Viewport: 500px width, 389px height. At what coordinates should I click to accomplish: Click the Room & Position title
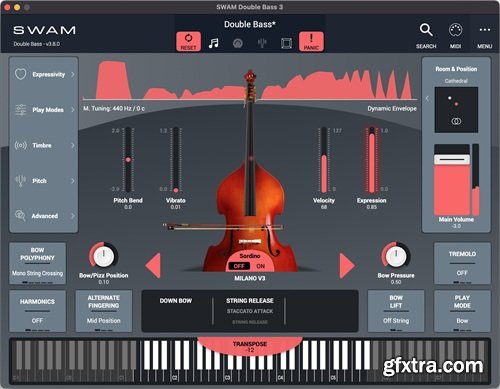[456, 69]
